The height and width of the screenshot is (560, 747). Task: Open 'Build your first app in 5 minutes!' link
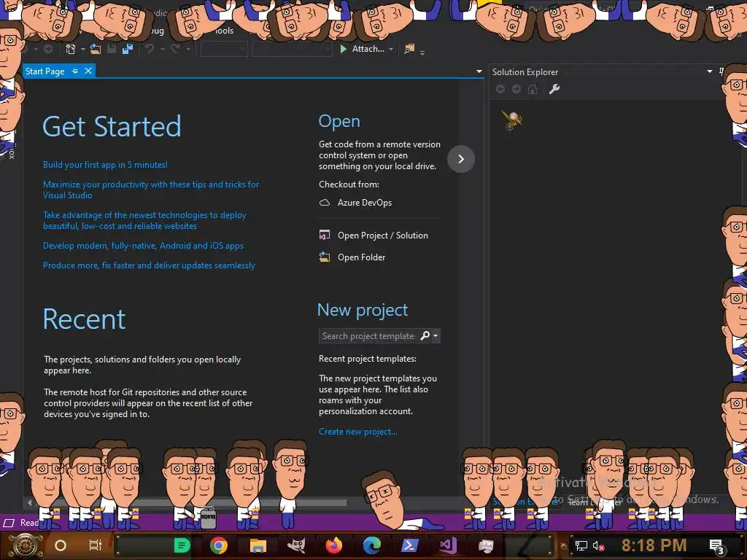click(x=105, y=165)
